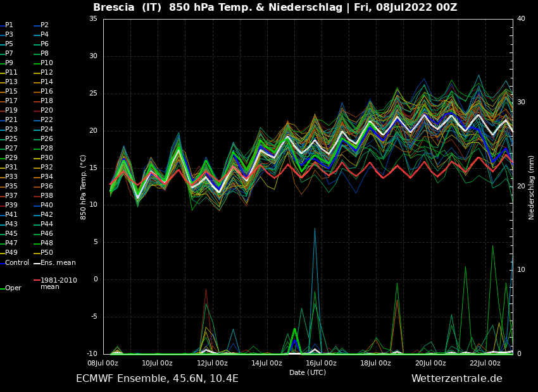Click the 10 precipitation axis value
The height and width of the screenshot is (392, 538).
521,270
